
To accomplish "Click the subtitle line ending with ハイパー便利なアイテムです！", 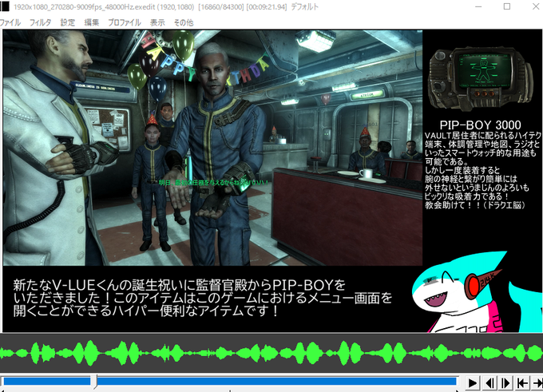I will pyautogui.click(x=146, y=311).
